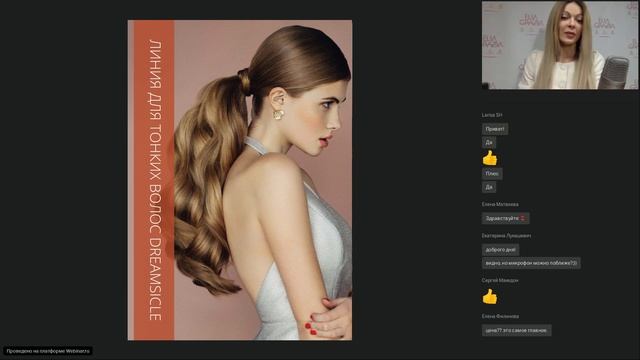Image resolution: width=640 pixels, height=360 pixels.
Task: Click the Dreamsicle hair line presentation slide
Action: pos(240,180)
